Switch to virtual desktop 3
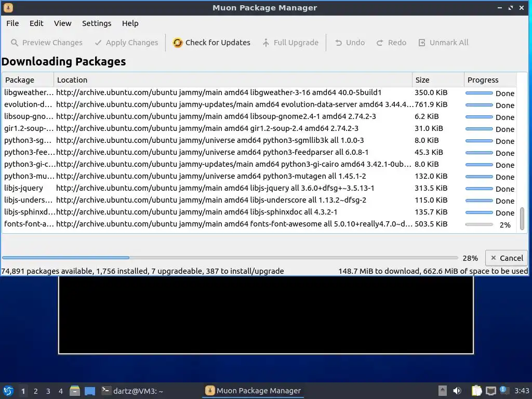 point(48,391)
